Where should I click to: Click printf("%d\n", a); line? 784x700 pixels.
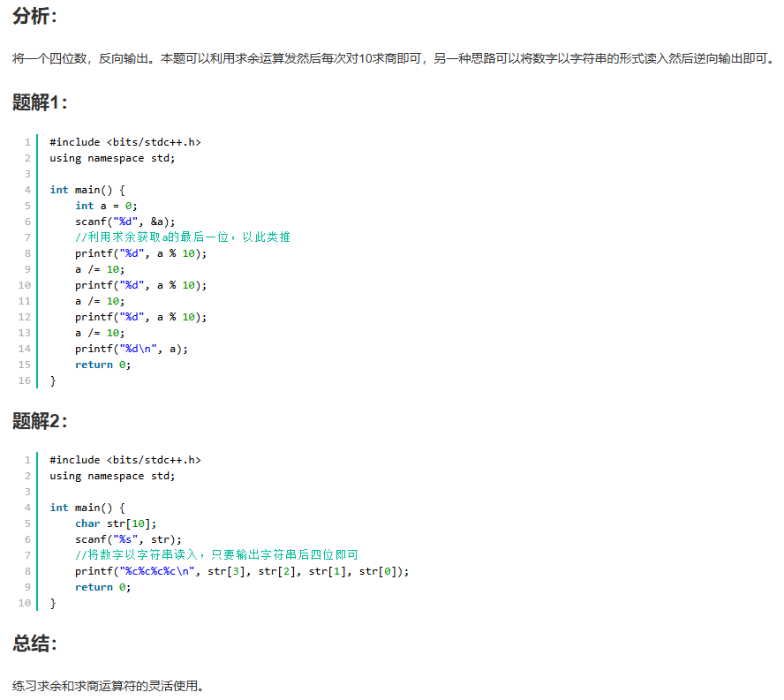click(132, 349)
